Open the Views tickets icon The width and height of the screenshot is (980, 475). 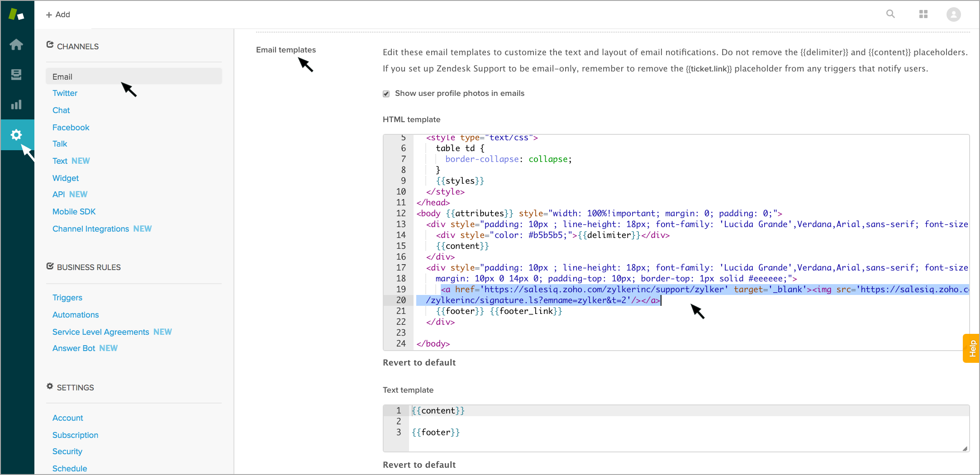click(16, 75)
